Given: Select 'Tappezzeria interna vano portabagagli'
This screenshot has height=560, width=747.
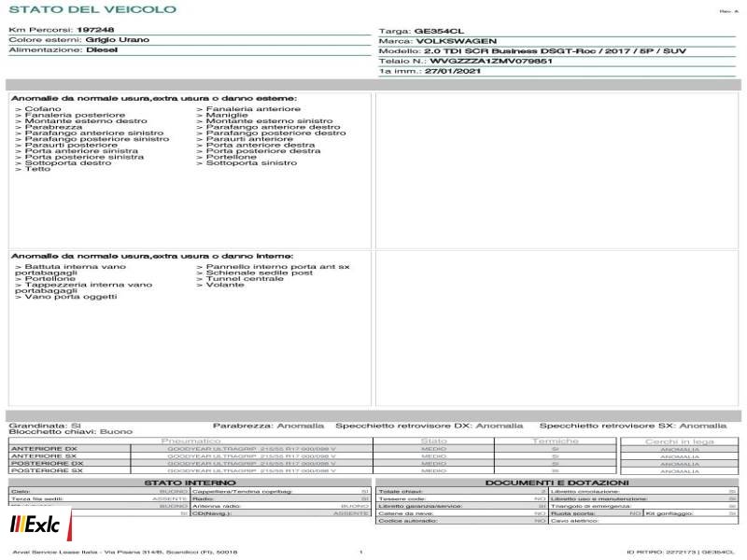Looking at the screenshot, I should point(84,288).
